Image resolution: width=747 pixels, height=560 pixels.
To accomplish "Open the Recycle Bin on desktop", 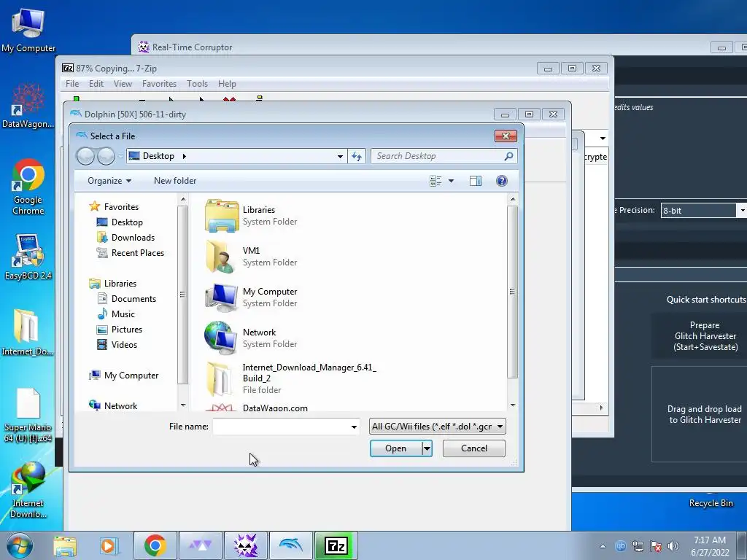I will coord(711,503).
